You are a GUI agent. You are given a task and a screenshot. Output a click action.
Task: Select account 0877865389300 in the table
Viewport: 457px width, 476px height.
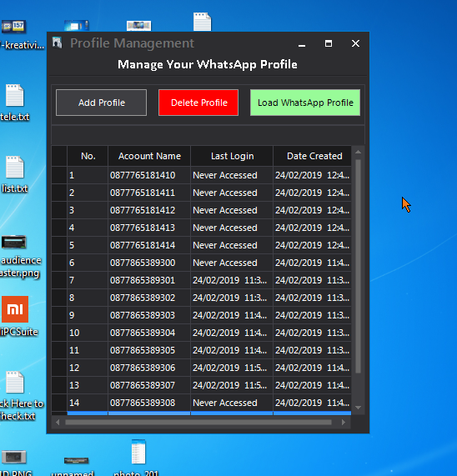(x=149, y=263)
